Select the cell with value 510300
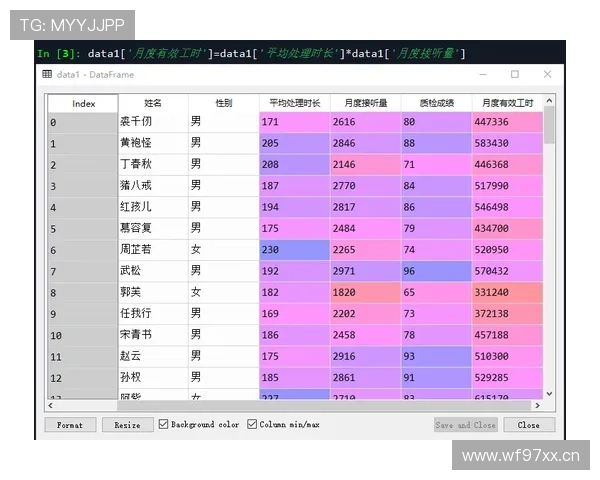The width and height of the screenshot is (600, 480). point(507,356)
